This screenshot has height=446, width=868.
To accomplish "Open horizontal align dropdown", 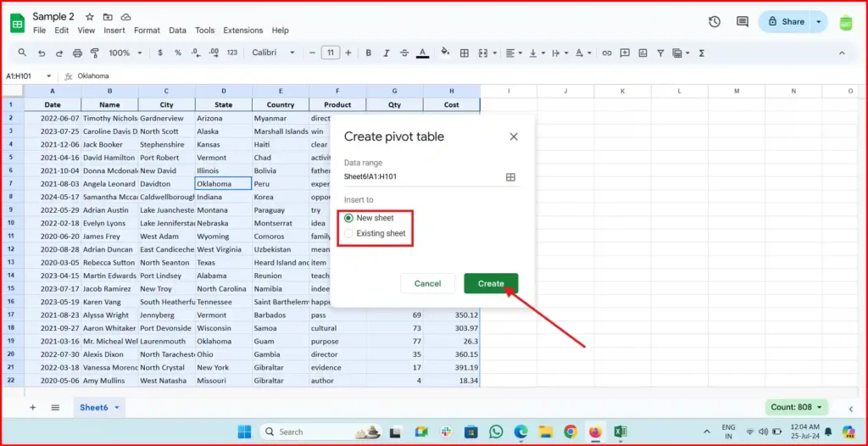I will [x=515, y=53].
